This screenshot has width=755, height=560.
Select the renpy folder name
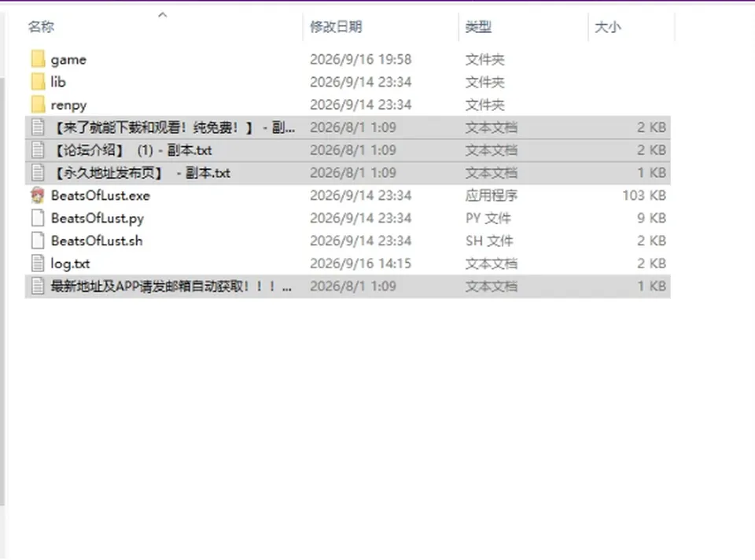[x=69, y=105]
